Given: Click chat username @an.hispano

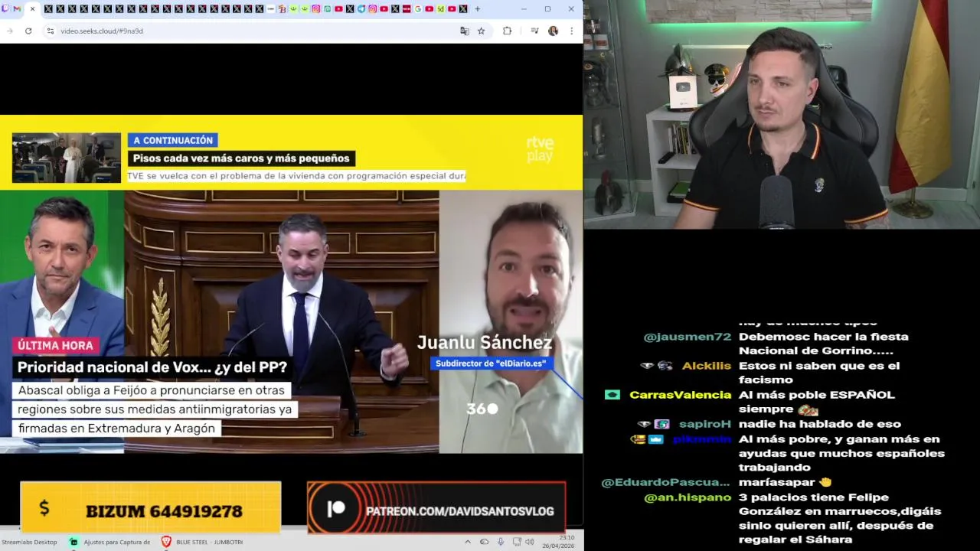Looking at the screenshot, I should point(688,497).
